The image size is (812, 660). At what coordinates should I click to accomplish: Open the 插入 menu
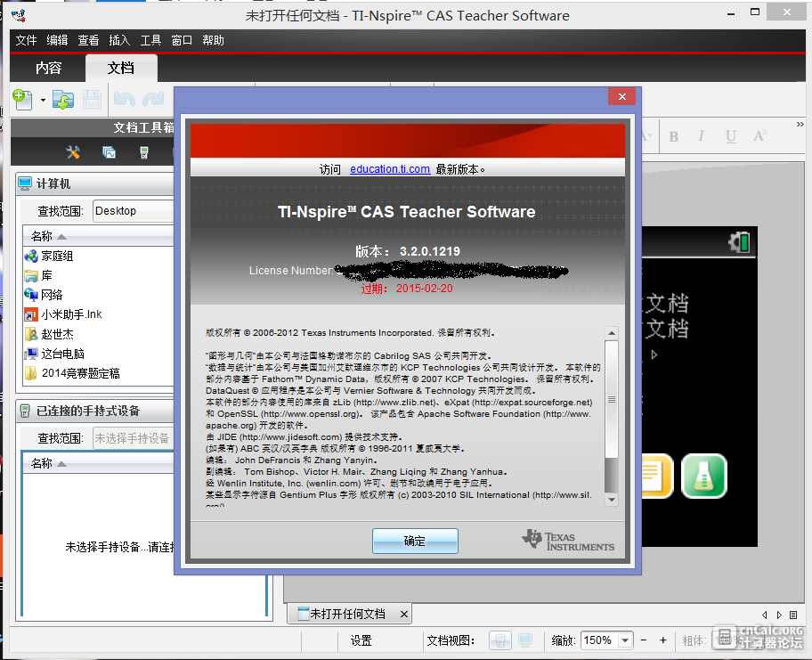(119, 40)
